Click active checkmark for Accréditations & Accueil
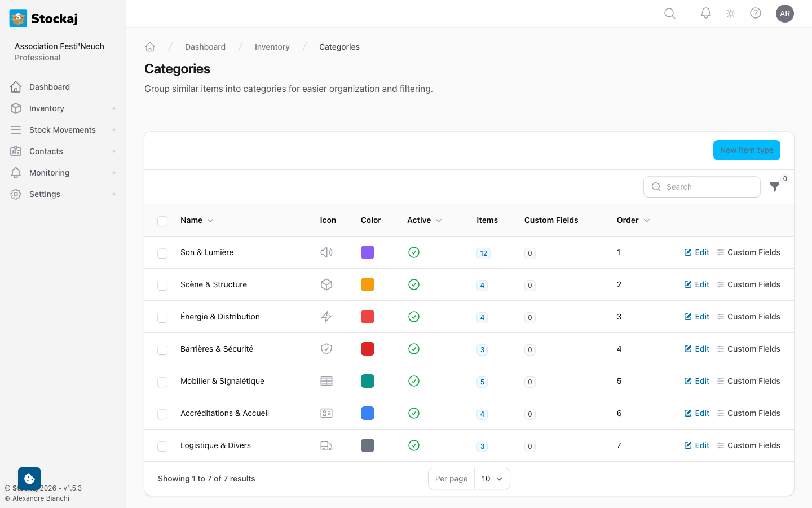 tap(414, 413)
